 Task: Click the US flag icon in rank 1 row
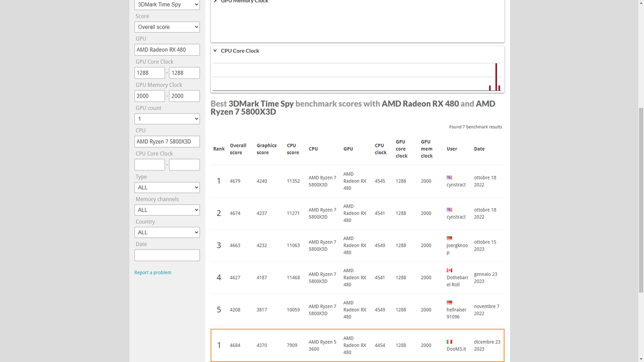[x=449, y=177]
